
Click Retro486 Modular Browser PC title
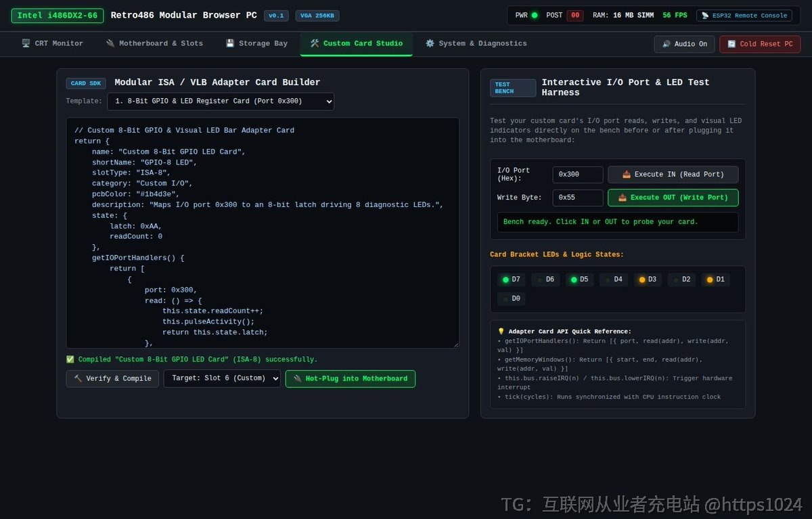click(x=183, y=16)
